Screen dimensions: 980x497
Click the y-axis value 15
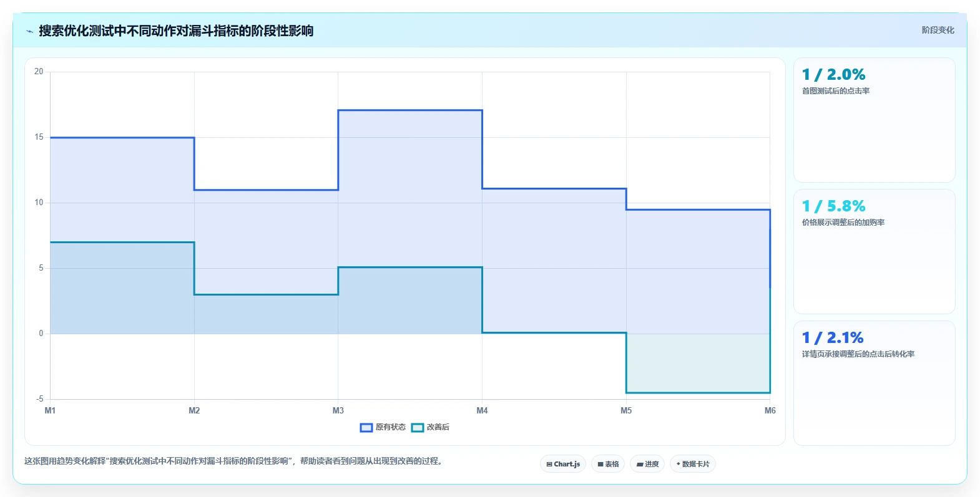[39, 137]
